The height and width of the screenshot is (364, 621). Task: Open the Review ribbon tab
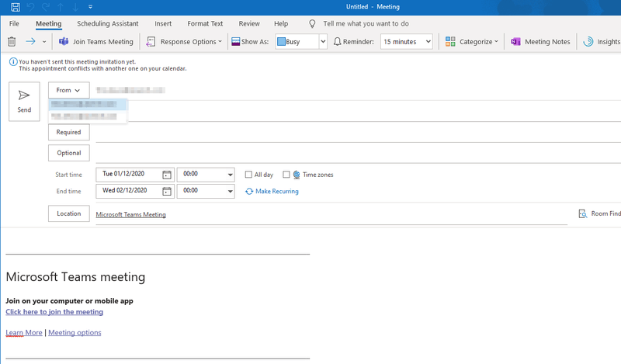point(249,23)
